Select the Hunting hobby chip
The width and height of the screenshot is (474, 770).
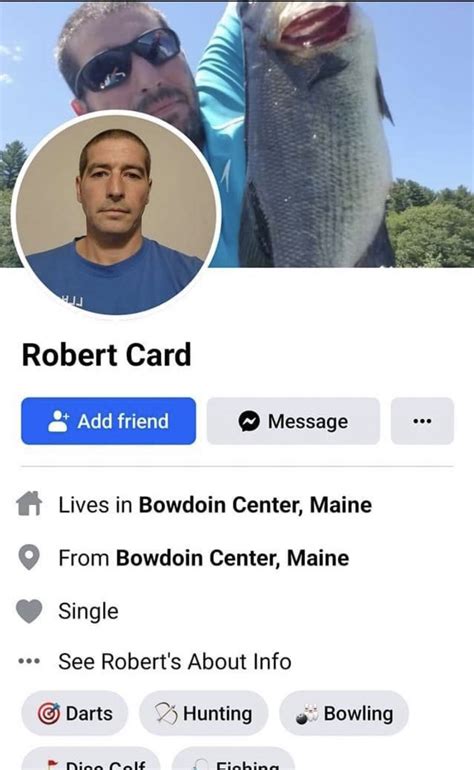203,713
